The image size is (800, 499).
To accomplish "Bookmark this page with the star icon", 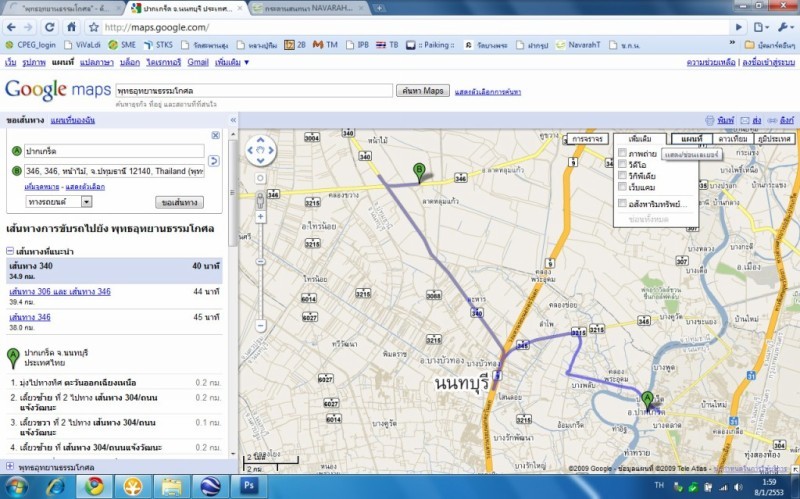I will tap(94, 28).
